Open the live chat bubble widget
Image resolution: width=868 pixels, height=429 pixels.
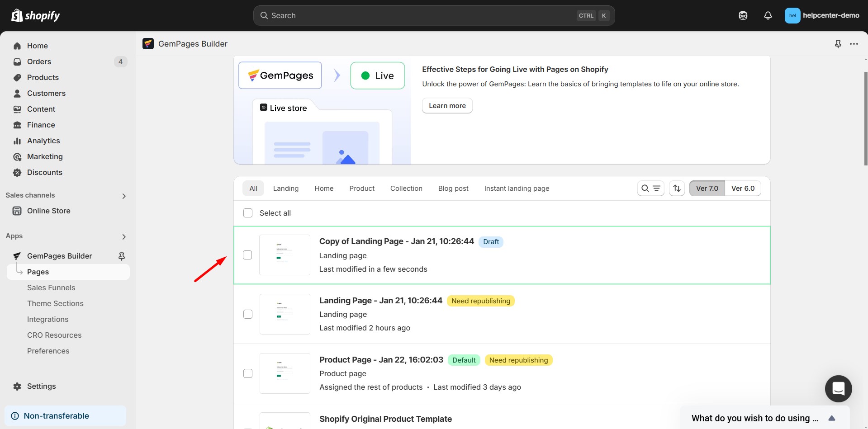(838, 389)
